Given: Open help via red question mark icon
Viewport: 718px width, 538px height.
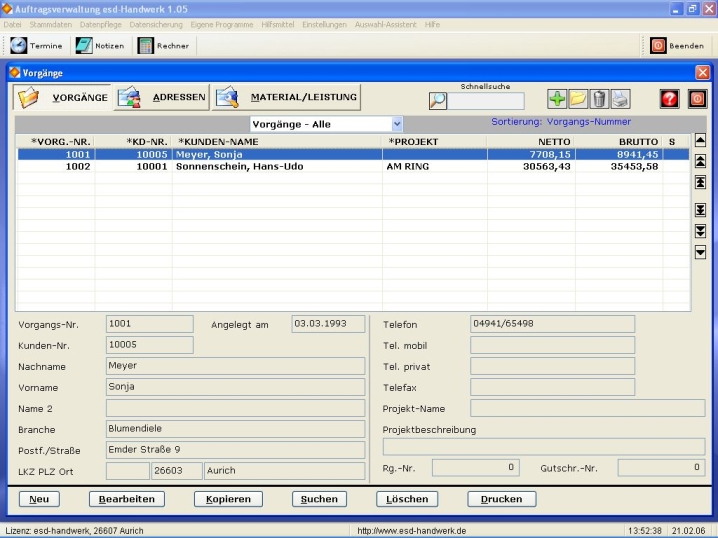Looking at the screenshot, I should [x=671, y=99].
